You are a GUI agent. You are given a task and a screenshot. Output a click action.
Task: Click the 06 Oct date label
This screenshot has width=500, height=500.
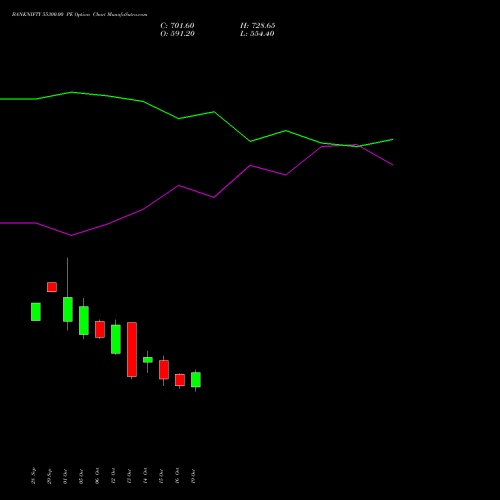tap(97, 476)
